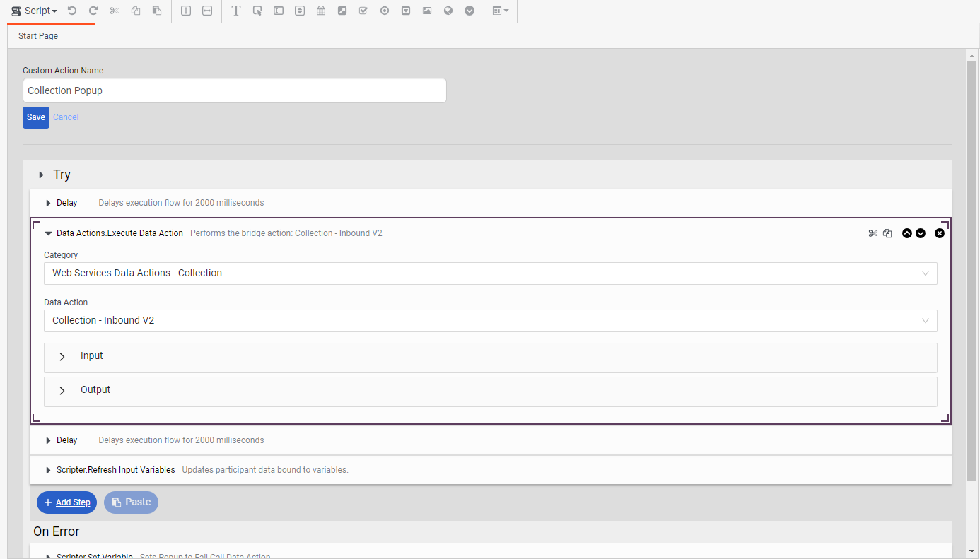Switch to the Start Page tab
The width and height of the screenshot is (980, 559).
[51, 36]
